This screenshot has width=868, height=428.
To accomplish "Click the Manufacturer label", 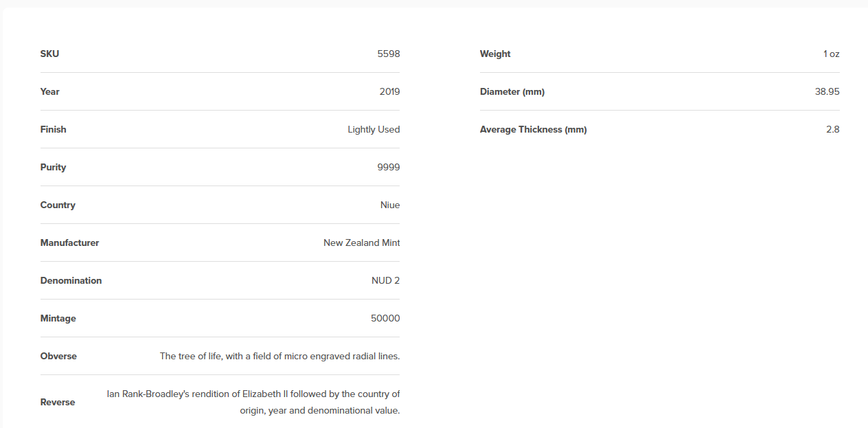I will (x=69, y=243).
